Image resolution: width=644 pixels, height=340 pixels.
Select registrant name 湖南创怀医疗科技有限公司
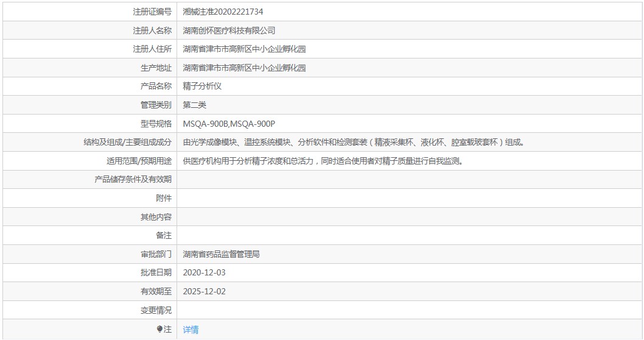click(x=229, y=30)
